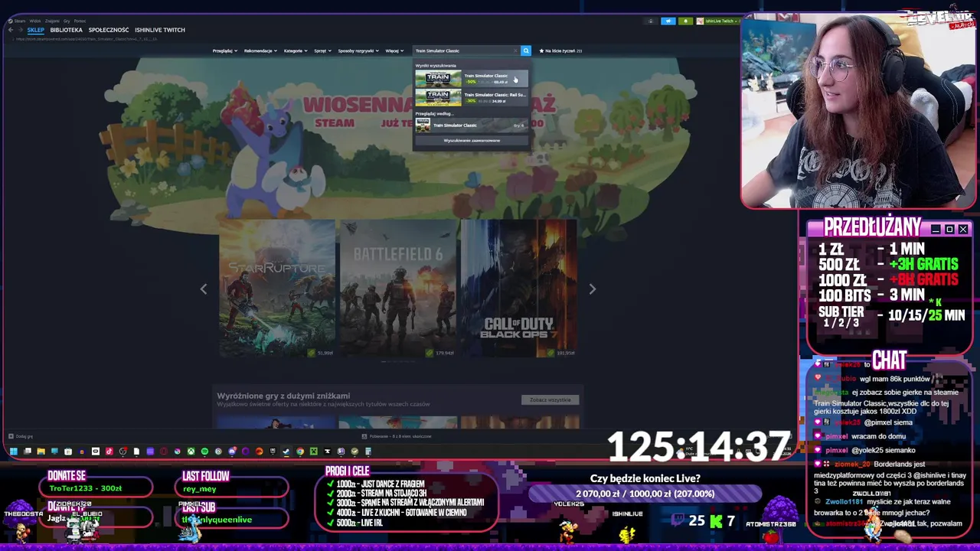Open the blue announcements megaphone icon
Viewport: 980px width, 551px height.
point(668,21)
